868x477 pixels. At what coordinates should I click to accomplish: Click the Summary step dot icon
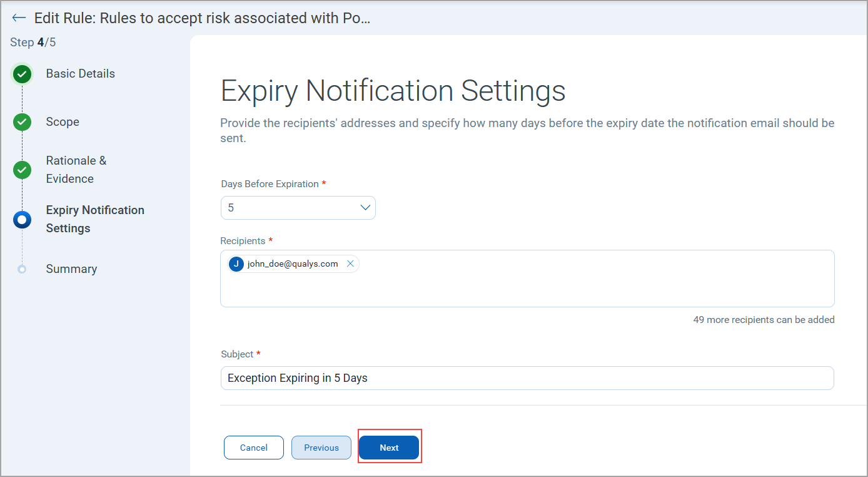click(x=23, y=269)
